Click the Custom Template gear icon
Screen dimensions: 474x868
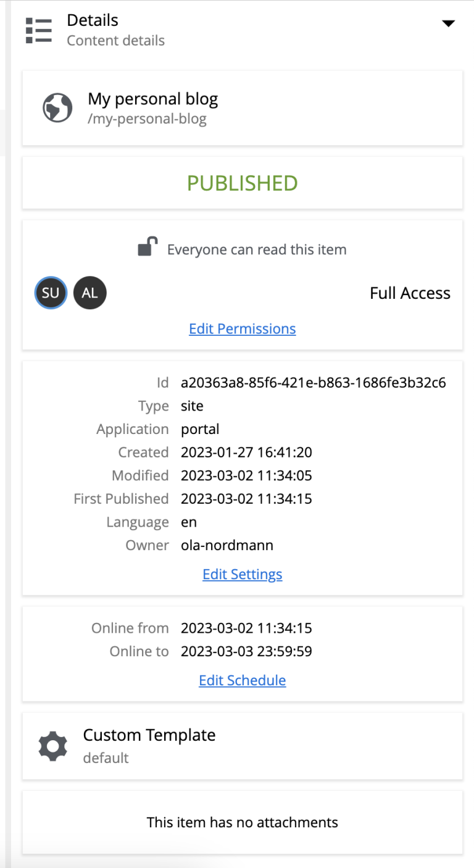53,745
